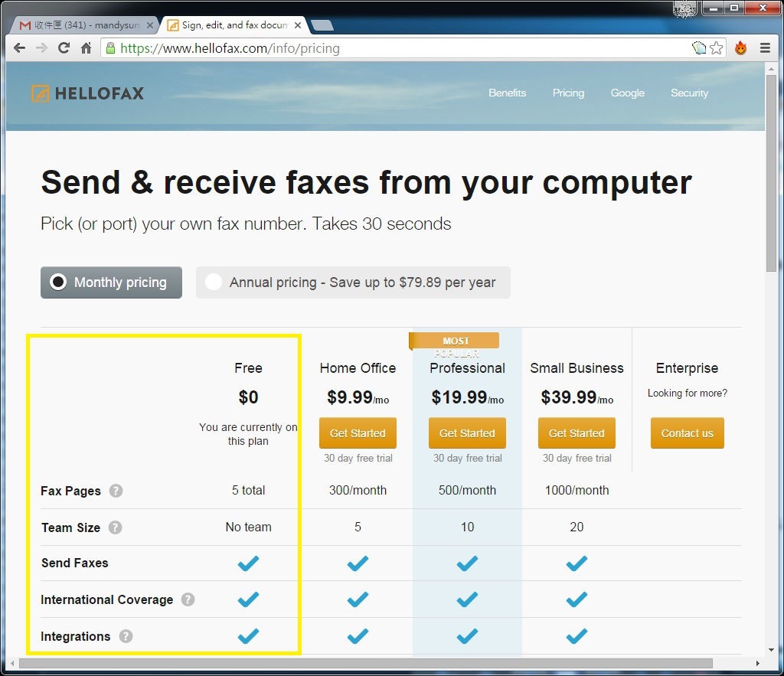This screenshot has height=676, width=784.
Task: Click the '300/month' fax pages value
Action: point(358,490)
